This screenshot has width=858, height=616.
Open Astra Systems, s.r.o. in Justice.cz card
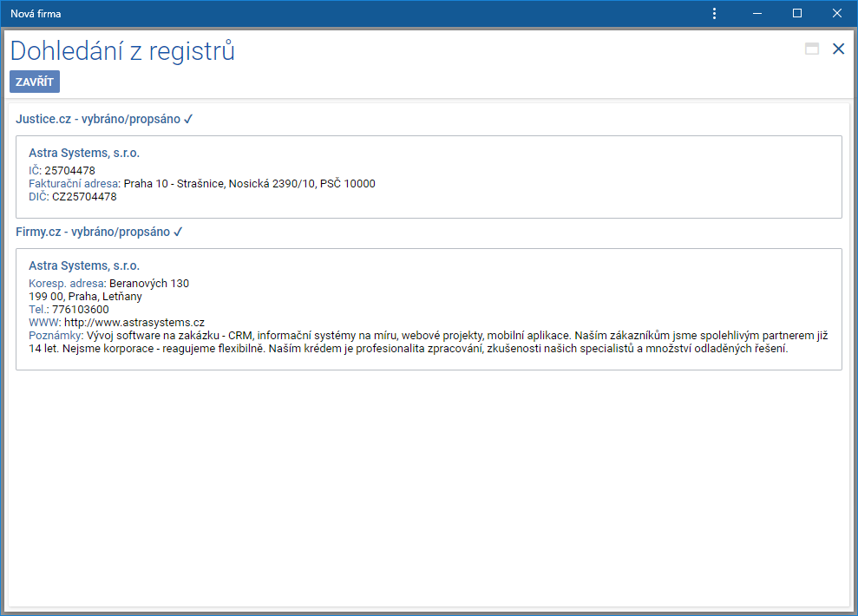pos(84,154)
